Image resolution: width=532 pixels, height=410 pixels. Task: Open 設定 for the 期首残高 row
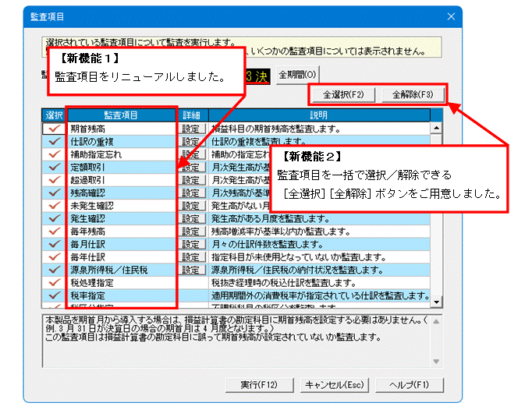click(x=192, y=129)
